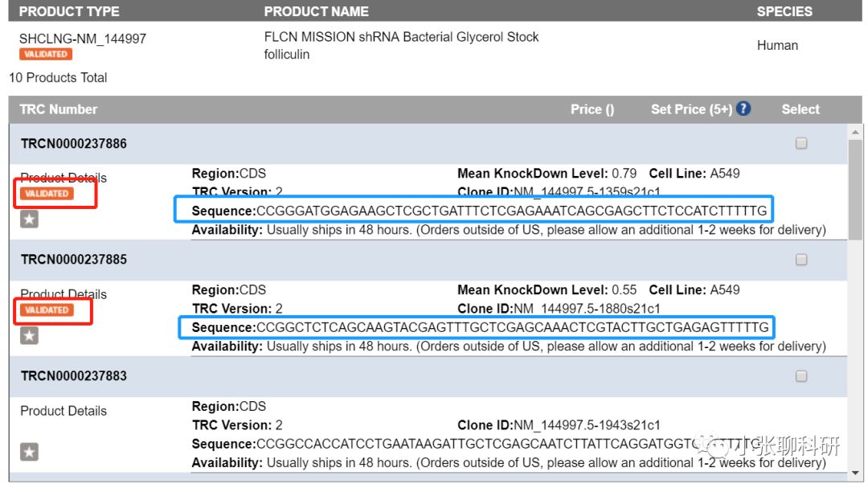Click the Price column header
The width and height of the screenshot is (868, 484).
point(592,109)
